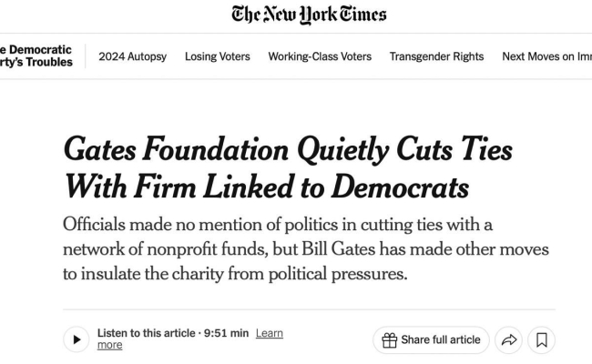Click the word Democrats in the headline
The height and width of the screenshot is (364, 592).
coord(400,187)
